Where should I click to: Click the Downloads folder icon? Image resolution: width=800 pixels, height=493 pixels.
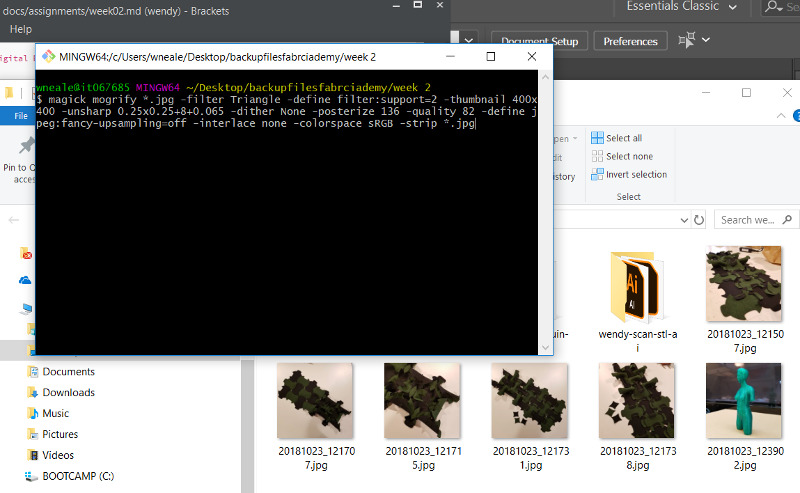point(33,392)
